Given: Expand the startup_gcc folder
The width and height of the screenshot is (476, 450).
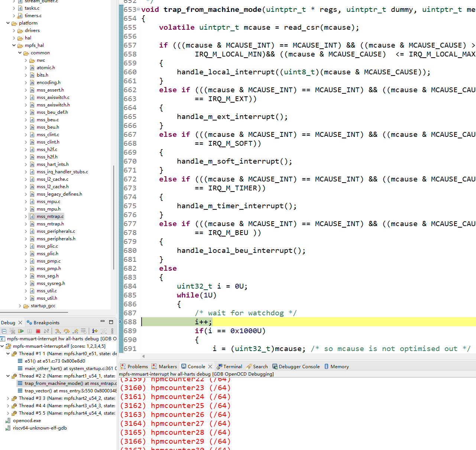Looking at the screenshot, I should [20, 306].
